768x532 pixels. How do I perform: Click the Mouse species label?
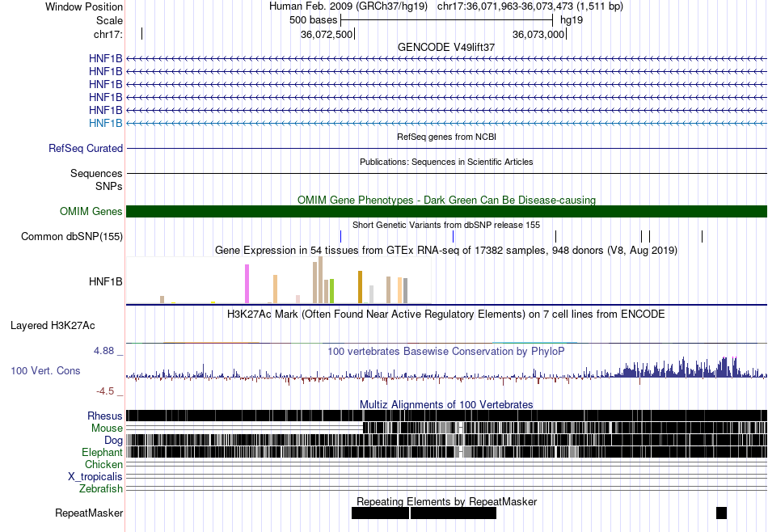tap(107, 429)
